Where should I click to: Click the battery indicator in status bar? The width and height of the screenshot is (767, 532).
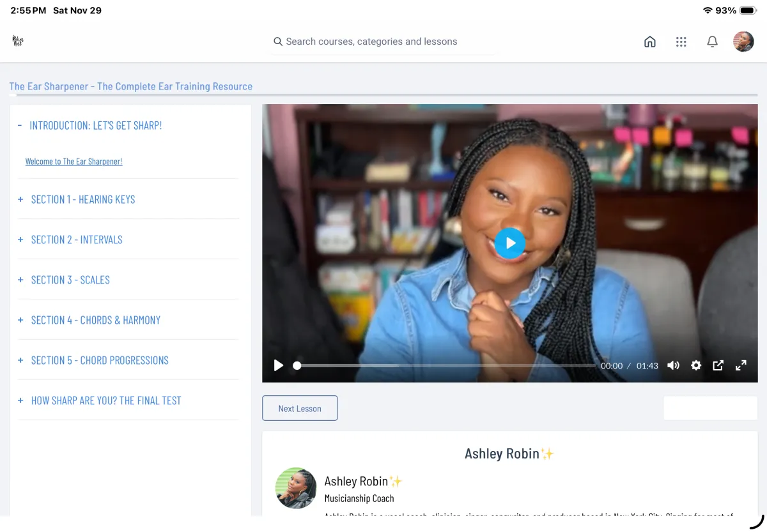click(x=748, y=10)
